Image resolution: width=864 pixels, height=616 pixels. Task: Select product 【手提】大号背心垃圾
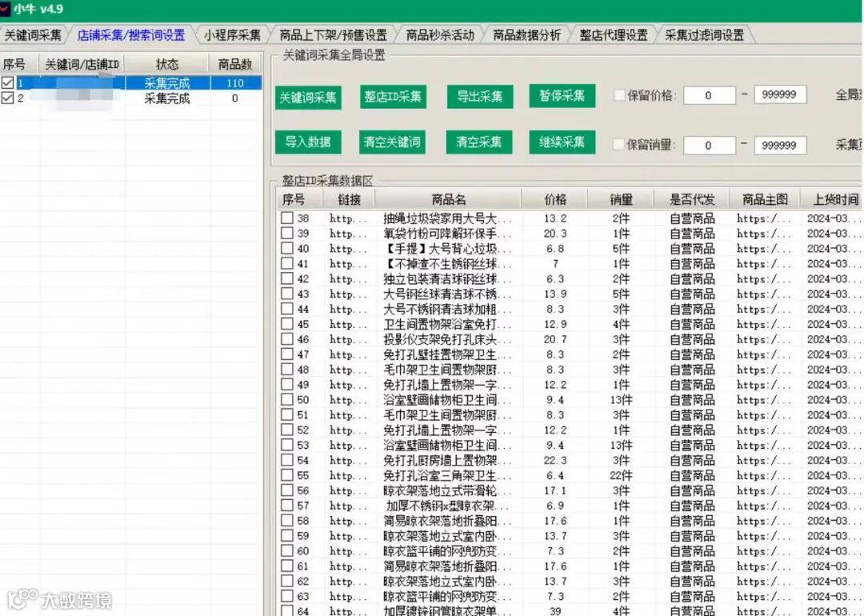[x=447, y=249]
